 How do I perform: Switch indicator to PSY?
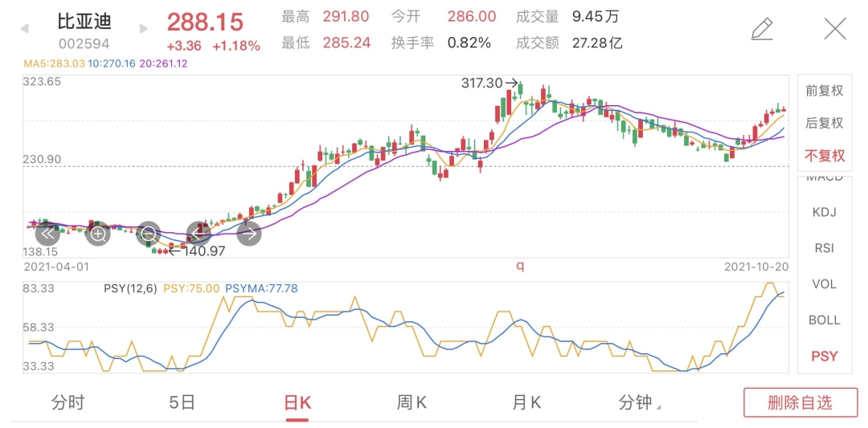[x=825, y=356]
